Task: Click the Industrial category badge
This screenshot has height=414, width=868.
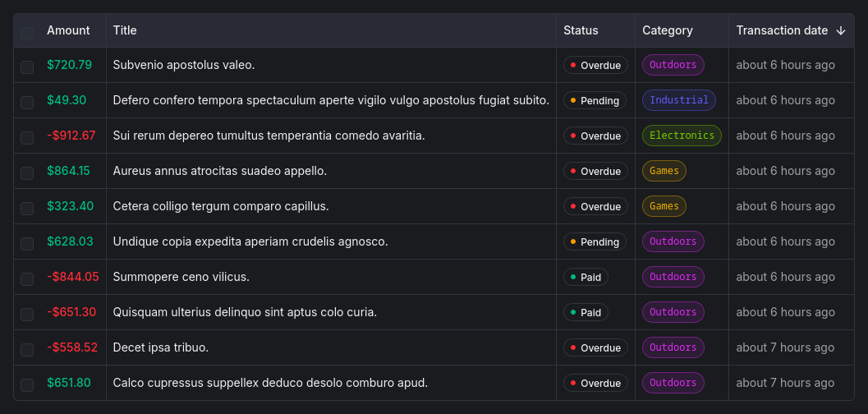Action: (x=678, y=100)
